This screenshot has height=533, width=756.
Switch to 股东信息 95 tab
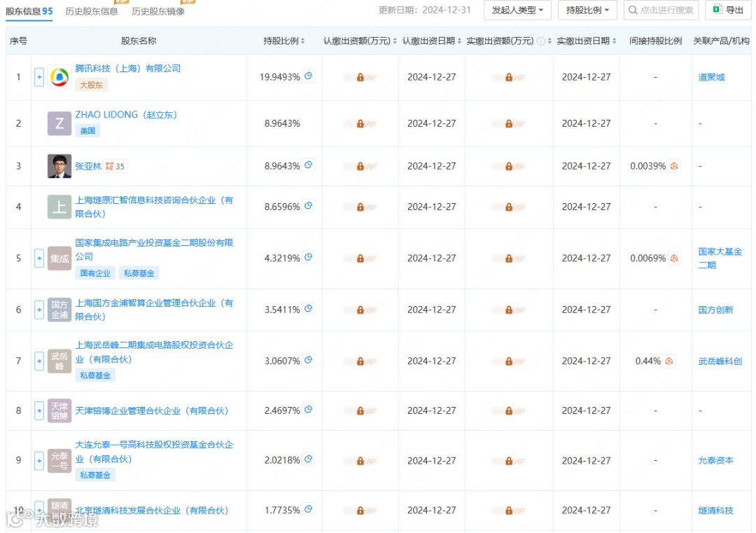[29, 11]
